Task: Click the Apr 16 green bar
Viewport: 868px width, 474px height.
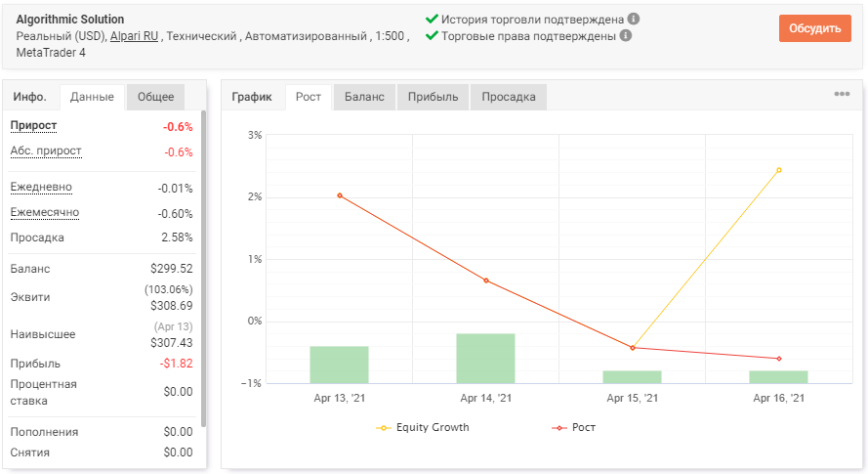Action: (x=778, y=377)
